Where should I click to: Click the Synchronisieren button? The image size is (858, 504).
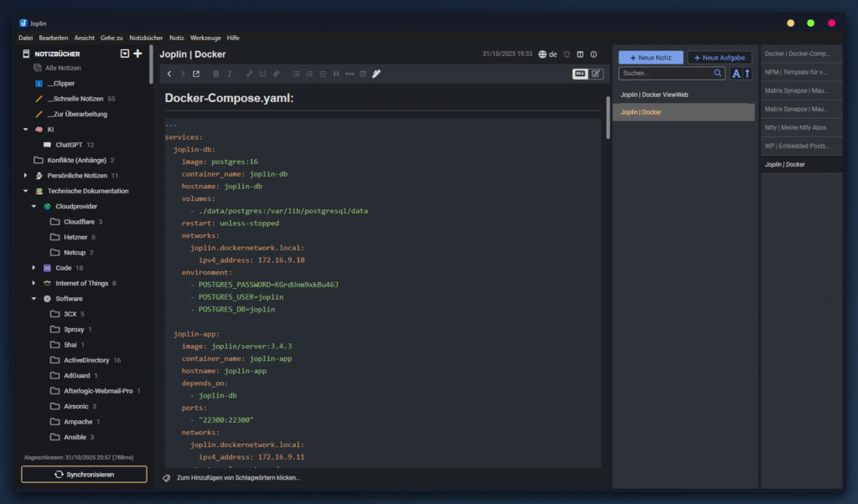84,474
